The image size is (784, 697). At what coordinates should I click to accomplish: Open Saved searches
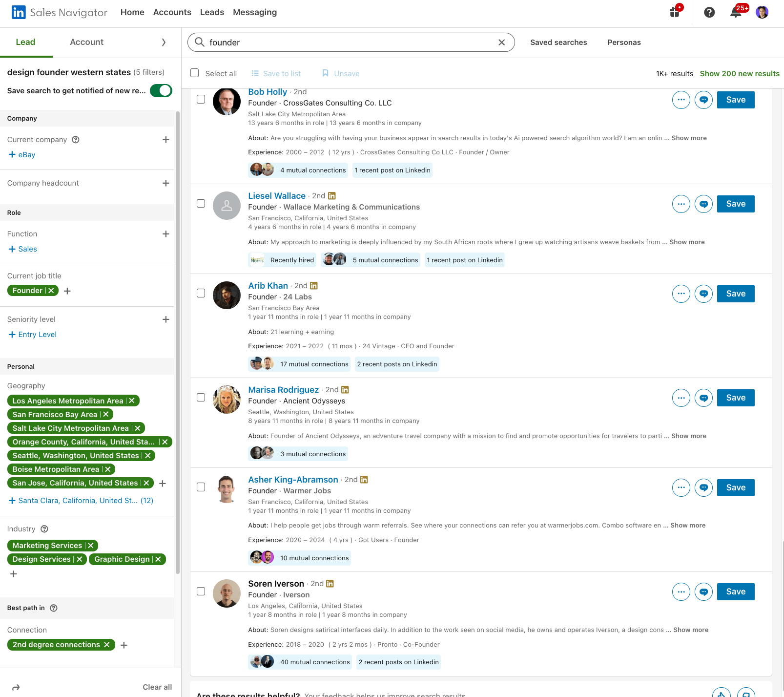click(x=558, y=42)
